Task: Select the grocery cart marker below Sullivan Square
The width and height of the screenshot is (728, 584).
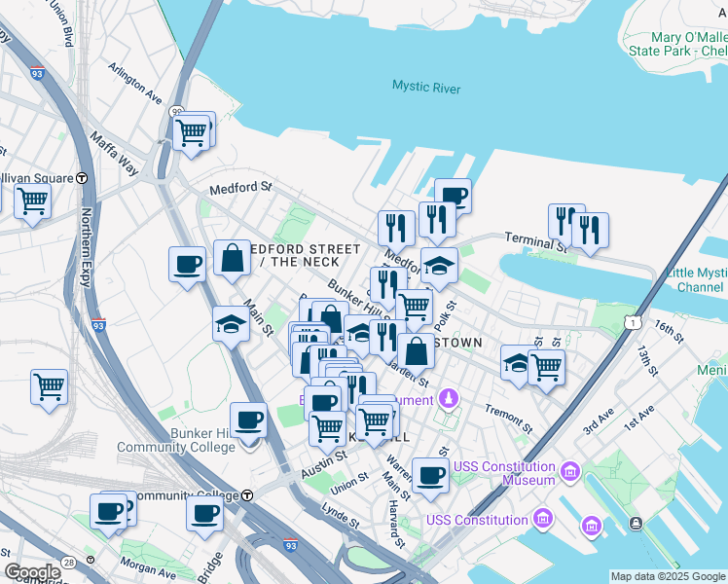Action: [x=32, y=203]
